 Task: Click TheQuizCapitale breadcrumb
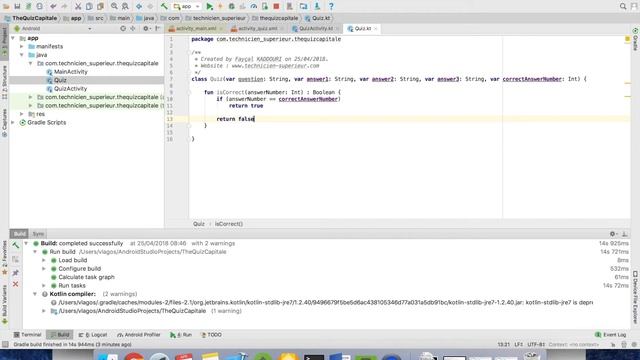[31, 18]
